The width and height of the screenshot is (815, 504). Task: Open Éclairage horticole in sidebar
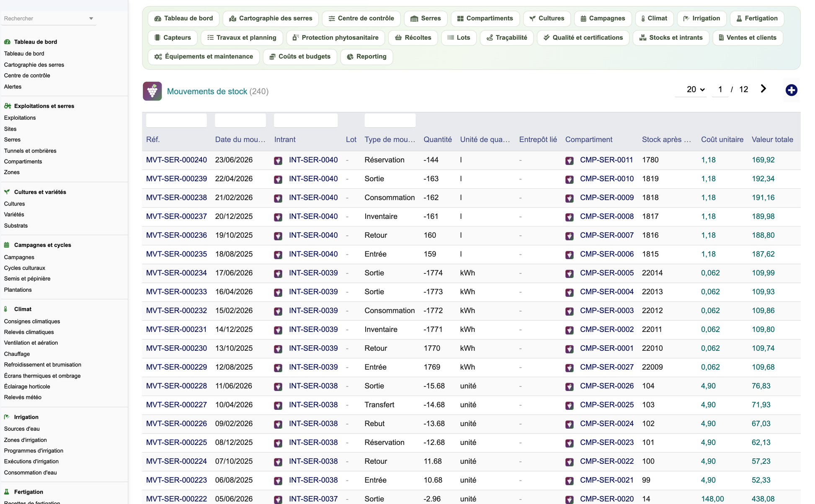27,386
